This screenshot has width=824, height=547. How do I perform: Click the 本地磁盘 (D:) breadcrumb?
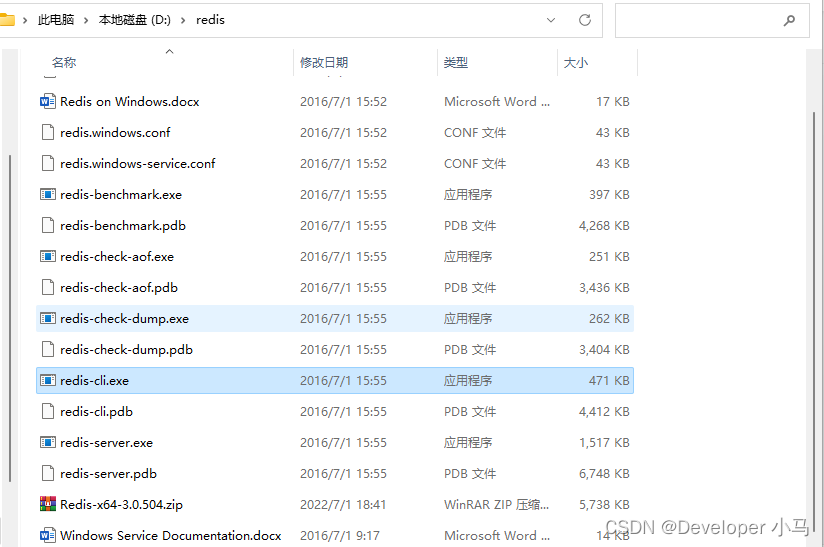point(135,20)
